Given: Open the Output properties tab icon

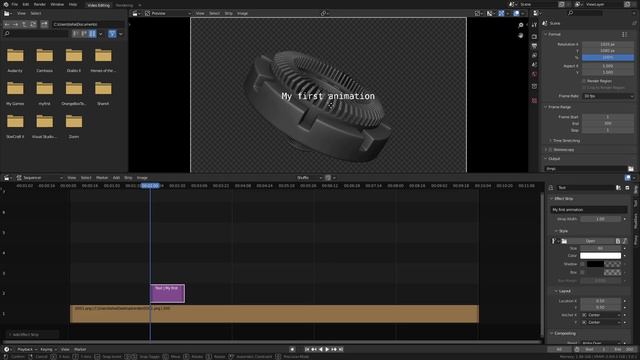Looking at the screenshot, I should pos(535,46).
